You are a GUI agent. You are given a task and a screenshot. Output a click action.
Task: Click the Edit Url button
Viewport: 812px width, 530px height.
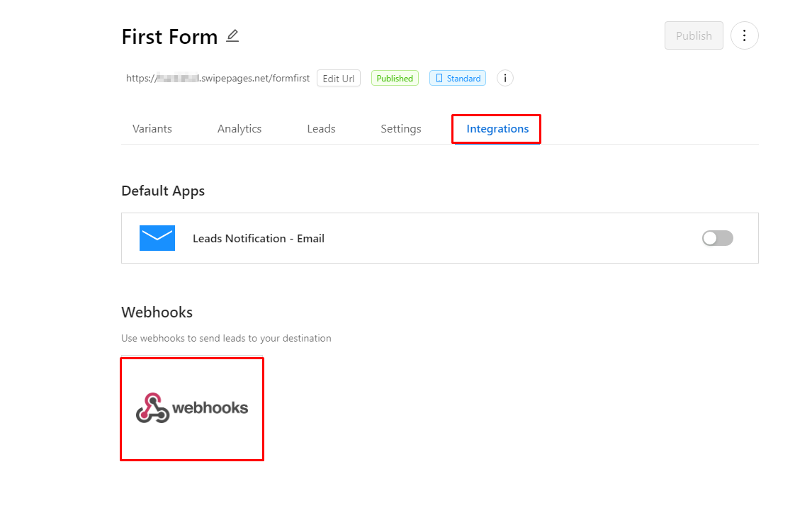[x=339, y=78]
